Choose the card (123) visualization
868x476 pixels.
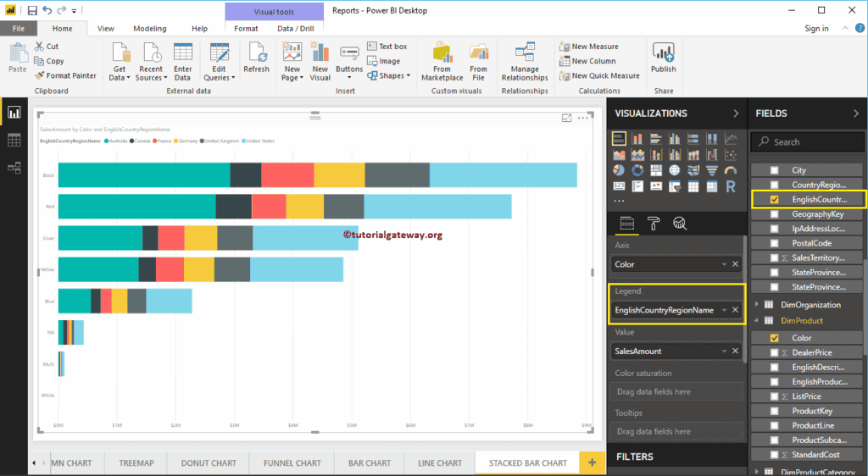(619, 187)
